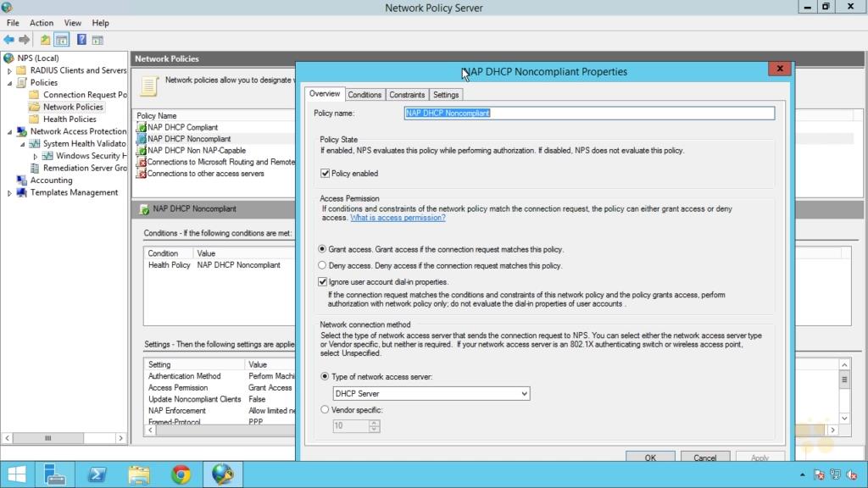Collapse the System Health Validators node
The image size is (868, 488).
(x=23, y=144)
